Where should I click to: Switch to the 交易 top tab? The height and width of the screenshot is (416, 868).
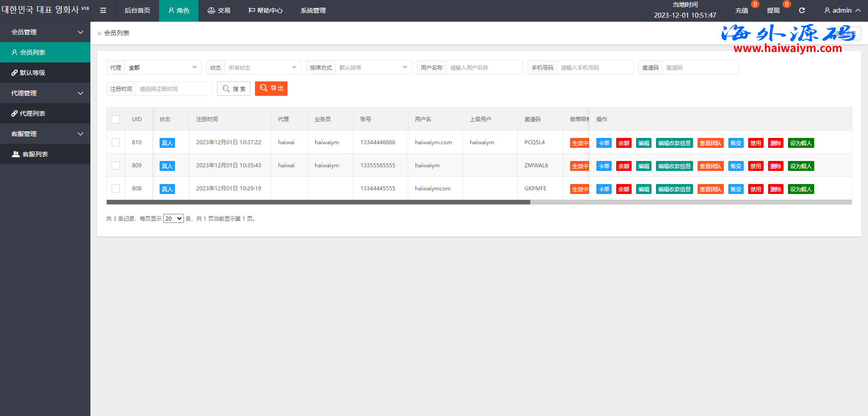point(219,10)
